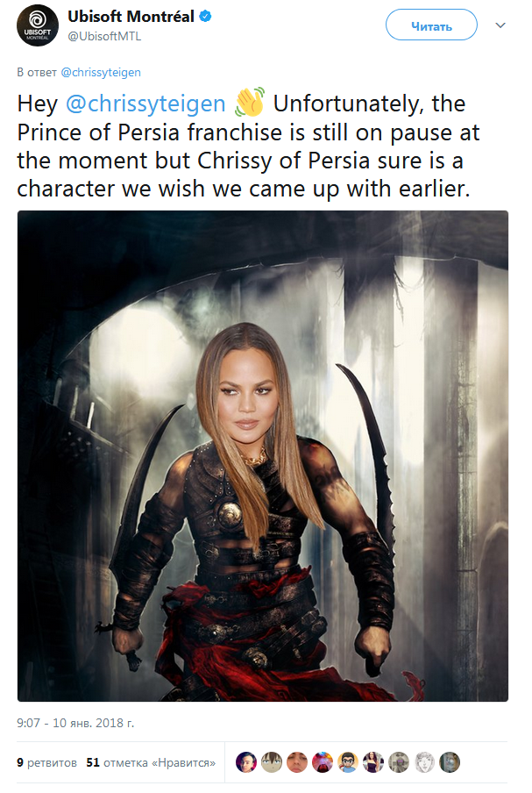Show the list of 9 ретвитов
This screenshot has width=532, height=793.
coord(46,762)
